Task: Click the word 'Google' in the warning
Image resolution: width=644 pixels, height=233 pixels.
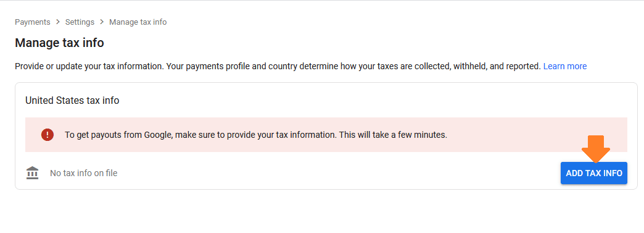Action: coord(157,135)
